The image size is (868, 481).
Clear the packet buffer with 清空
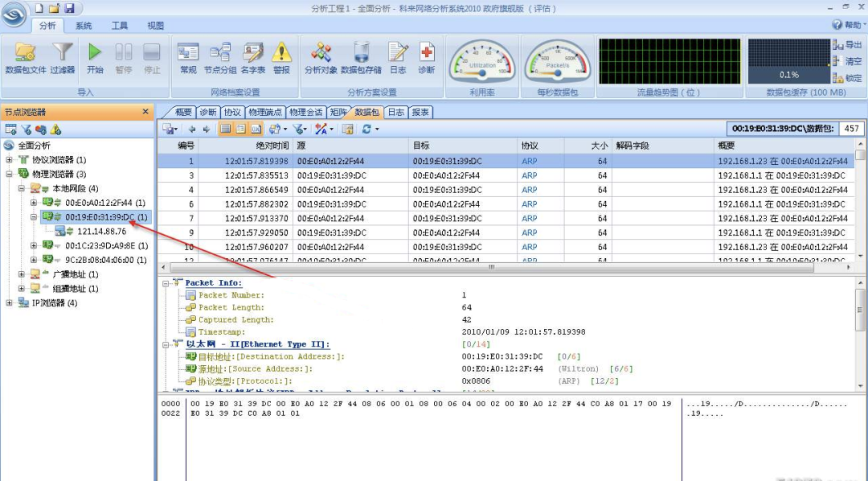[847, 61]
